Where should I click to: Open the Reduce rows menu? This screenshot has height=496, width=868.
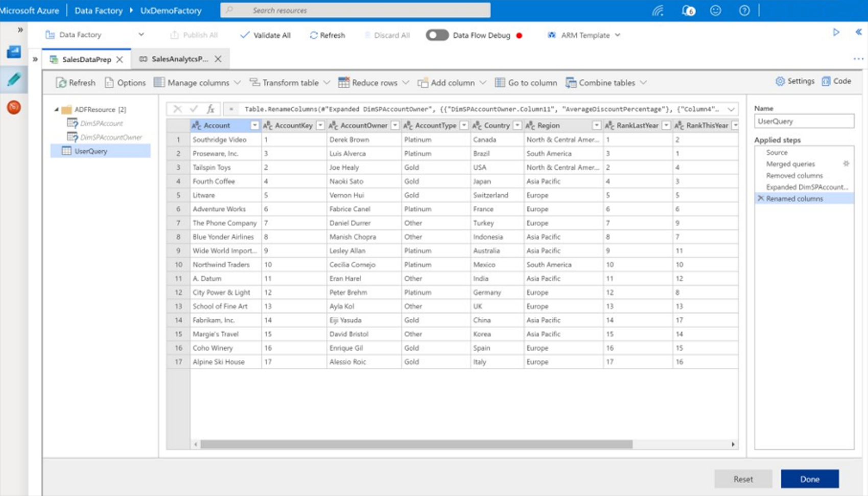click(373, 83)
